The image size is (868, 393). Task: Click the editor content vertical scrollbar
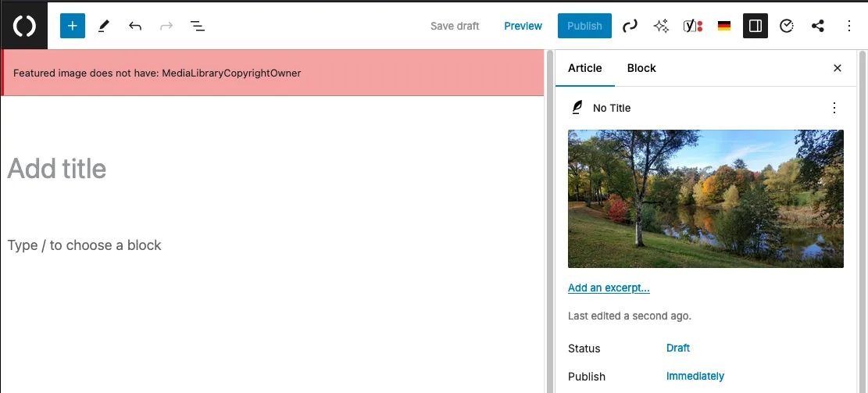(550, 221)
